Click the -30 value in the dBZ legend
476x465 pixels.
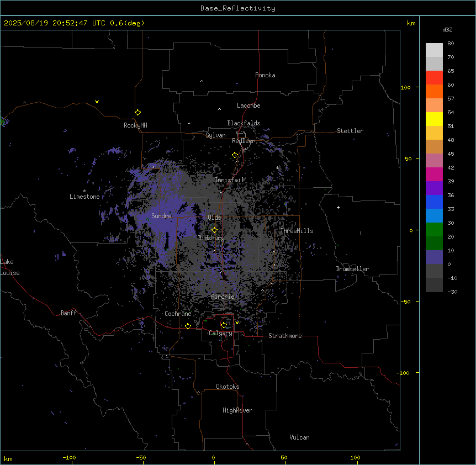[452, 292]
